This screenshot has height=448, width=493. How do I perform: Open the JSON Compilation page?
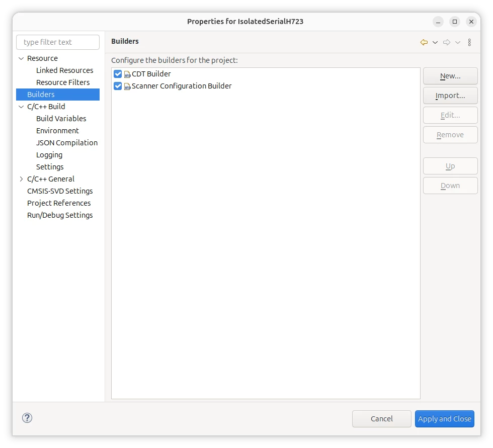click(x=66, y=143)
